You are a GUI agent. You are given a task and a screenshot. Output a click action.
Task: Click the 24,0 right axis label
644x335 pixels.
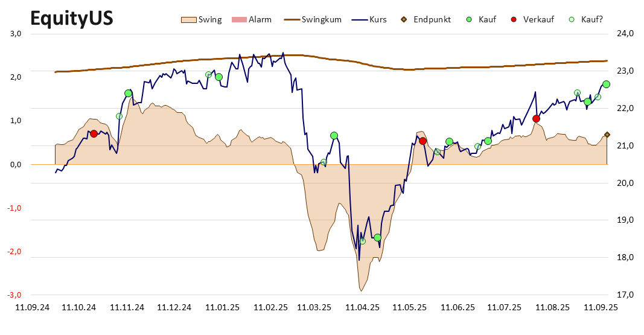coord(625,34)
